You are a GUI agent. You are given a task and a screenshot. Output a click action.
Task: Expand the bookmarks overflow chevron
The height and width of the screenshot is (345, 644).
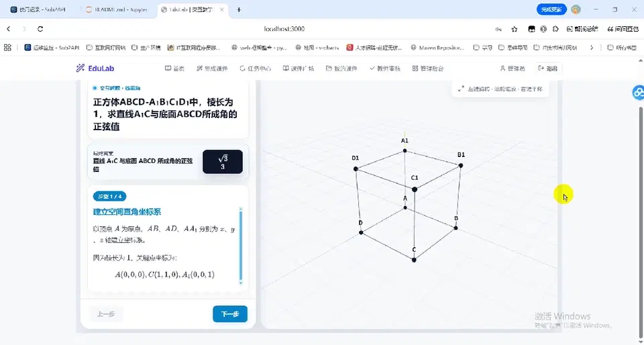[592, 48]
